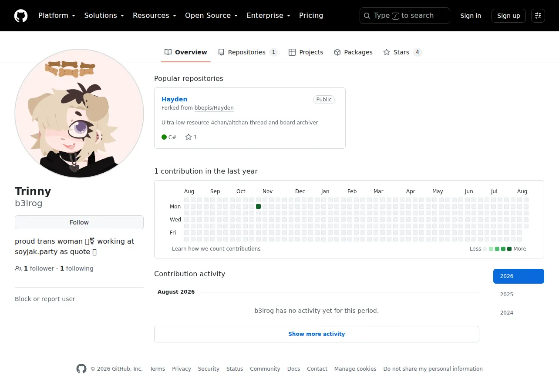Image resolution: width=559 pixels, height=392 pixels.
Task: Click the followers people icon
Action: pyautogui.click(x=18, y=268)
